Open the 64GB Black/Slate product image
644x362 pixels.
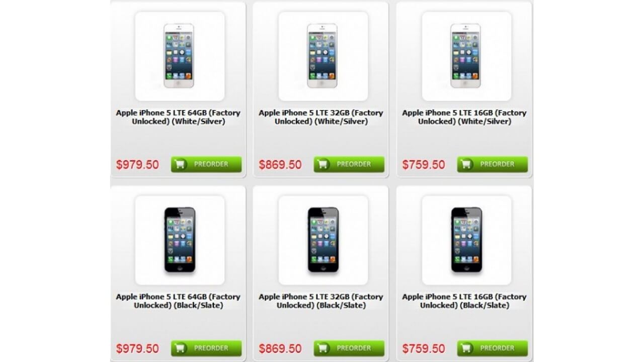coord(180,240)
